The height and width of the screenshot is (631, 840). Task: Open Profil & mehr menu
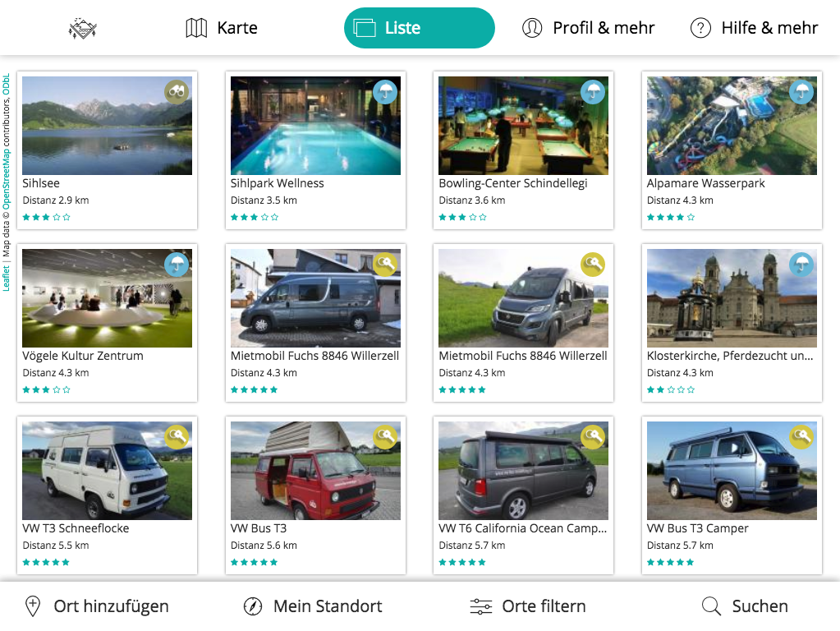pyautogui.click(x=588, y=28)
